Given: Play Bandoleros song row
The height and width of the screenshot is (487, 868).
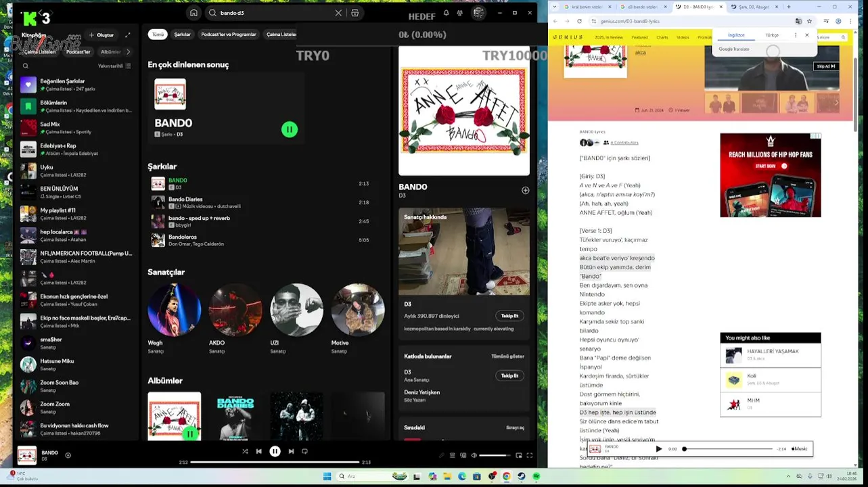Looking at the screenshot, I should click(x=260, y=240).
